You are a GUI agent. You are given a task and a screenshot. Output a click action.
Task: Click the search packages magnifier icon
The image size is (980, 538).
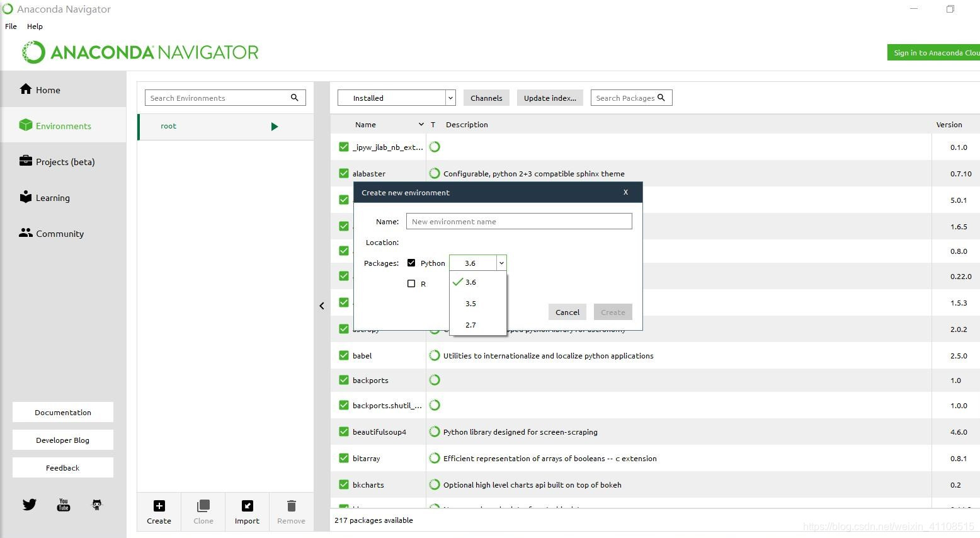[661, 98]
